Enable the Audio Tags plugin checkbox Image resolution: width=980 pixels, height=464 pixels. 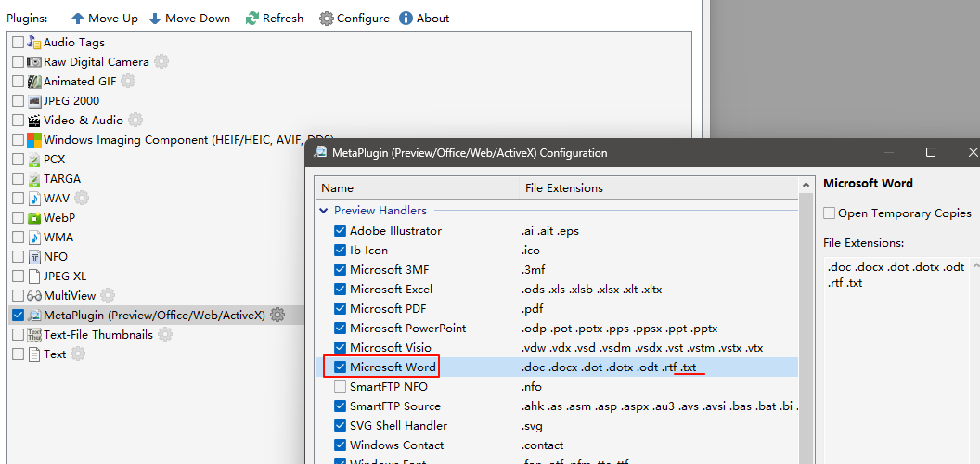pyautogui.click(x=18, y=43)
